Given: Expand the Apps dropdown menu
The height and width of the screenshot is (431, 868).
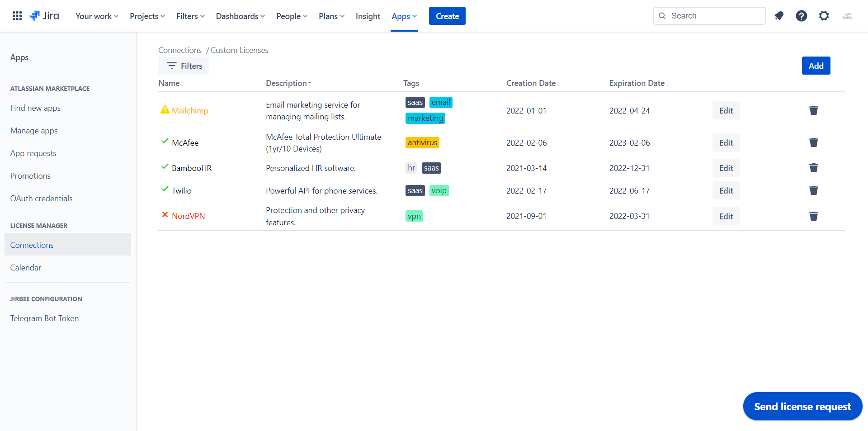Looking at the screenshot, I should coord(404,16).
